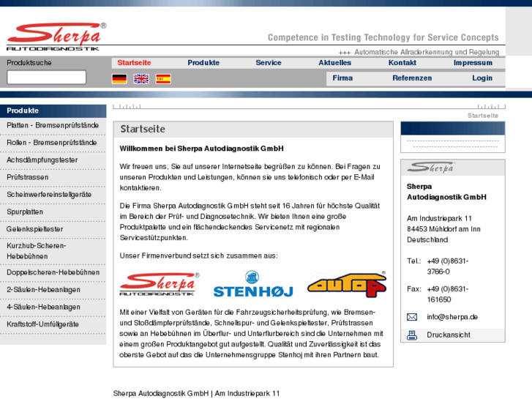Open the Produkte top menu item
Image resolution: width=532 pixels, height=399 pixels.
coord(203,63)
